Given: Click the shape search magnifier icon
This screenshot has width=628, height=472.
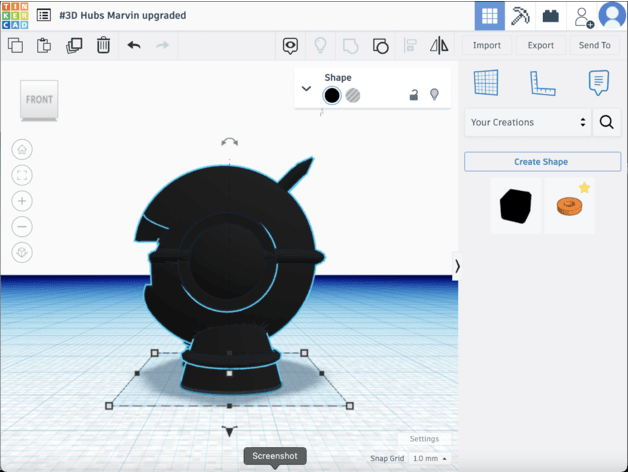Looking at the screenshot, I should (606, 122).
